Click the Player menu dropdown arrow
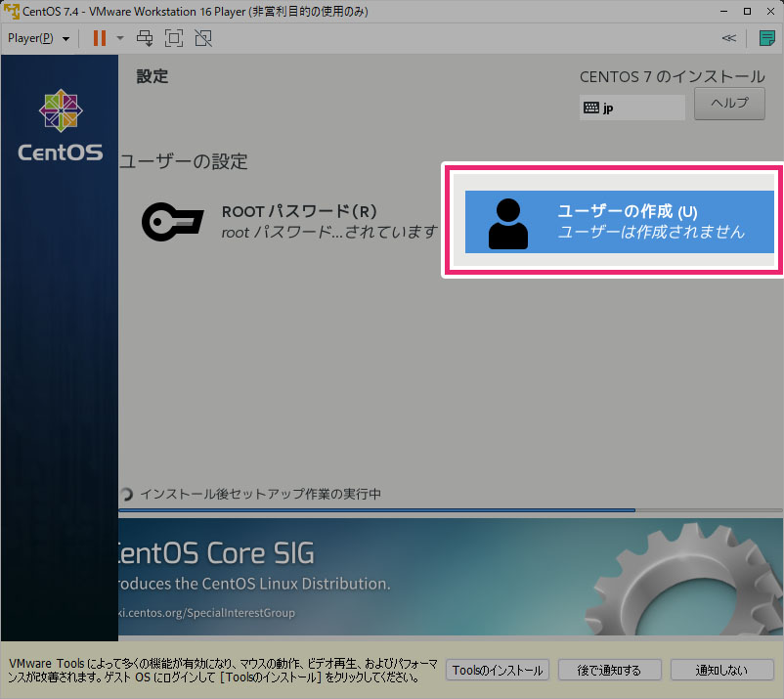The image size is (784, 699). 66,38
